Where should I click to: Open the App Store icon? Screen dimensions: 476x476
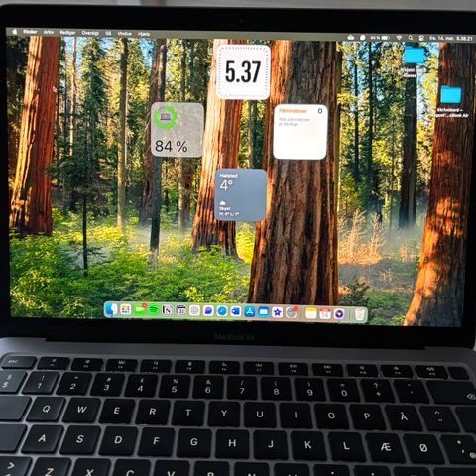click(x=250, y=311)
